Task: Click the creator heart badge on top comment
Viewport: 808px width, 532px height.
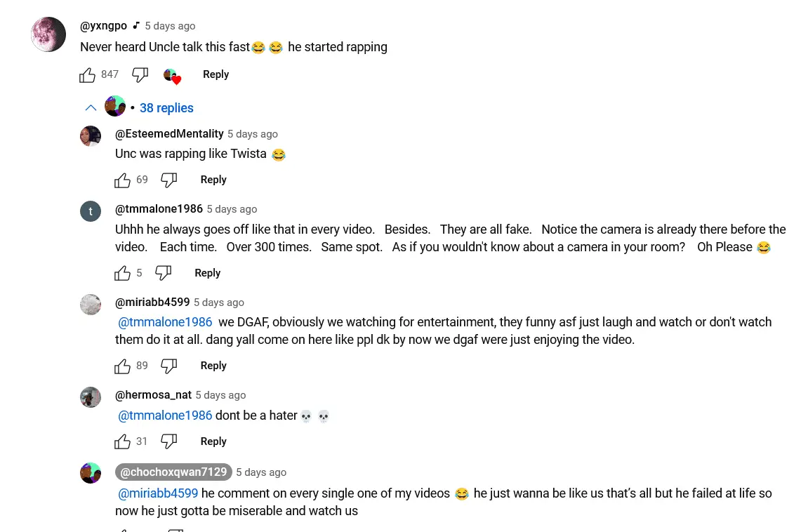Action: tap(172, 76)
